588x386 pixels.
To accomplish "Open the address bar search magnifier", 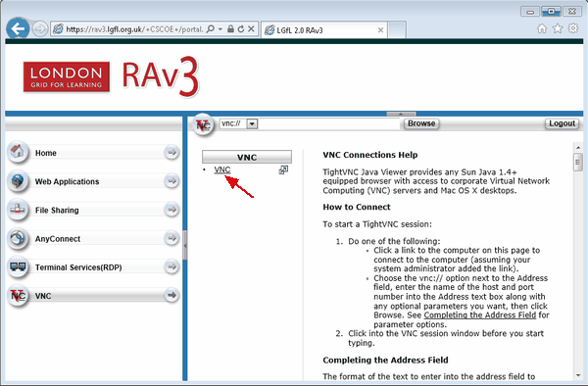I will coord(211,28).
